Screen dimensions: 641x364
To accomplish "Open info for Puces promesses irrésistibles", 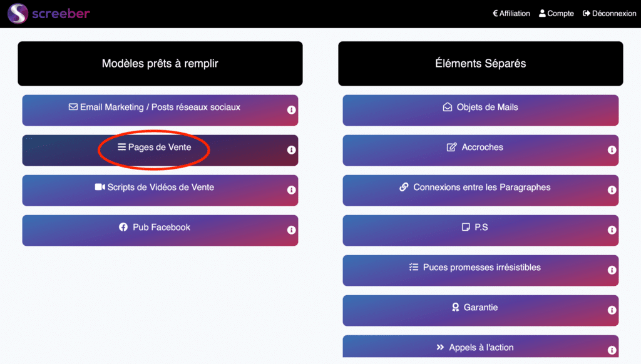I will [612, 270].
